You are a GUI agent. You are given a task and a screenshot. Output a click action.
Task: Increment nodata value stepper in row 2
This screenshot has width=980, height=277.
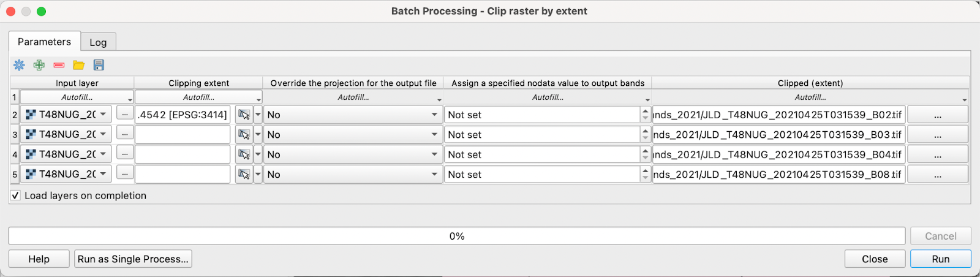pyautogui.click(x=645, y=112)
